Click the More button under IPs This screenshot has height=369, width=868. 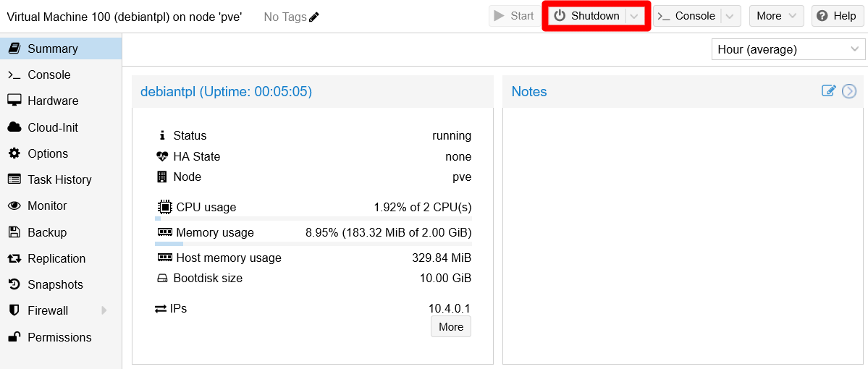[x=450, y=327]
